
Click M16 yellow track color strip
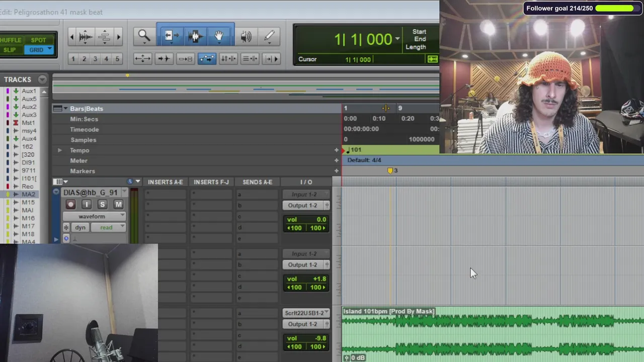[8, 218]
